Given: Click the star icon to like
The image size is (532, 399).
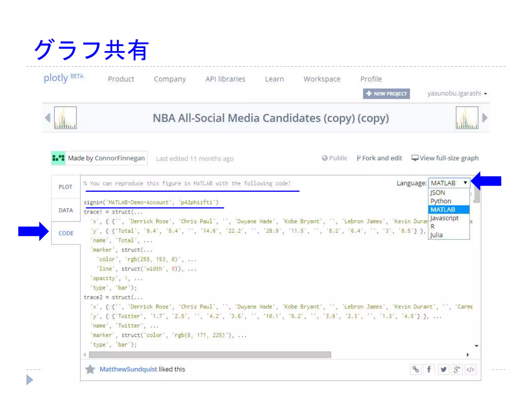Looking at the screenshot, I should (90, 369).
